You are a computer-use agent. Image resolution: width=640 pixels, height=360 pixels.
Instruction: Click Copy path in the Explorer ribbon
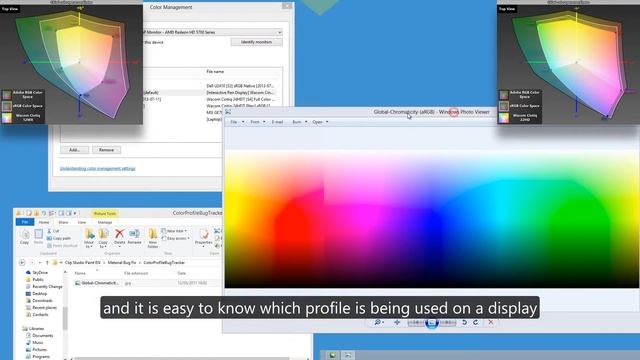point(59,238)
